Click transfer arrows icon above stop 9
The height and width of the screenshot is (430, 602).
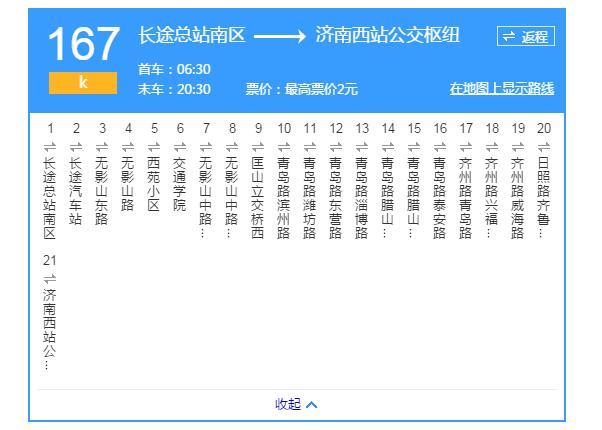(x=258, y=147)
